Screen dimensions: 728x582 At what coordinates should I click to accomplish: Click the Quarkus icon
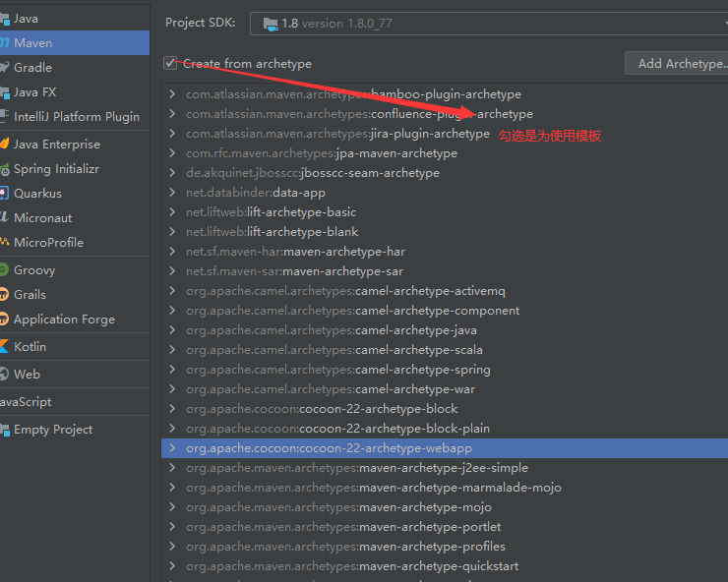(x=5, y=193)
